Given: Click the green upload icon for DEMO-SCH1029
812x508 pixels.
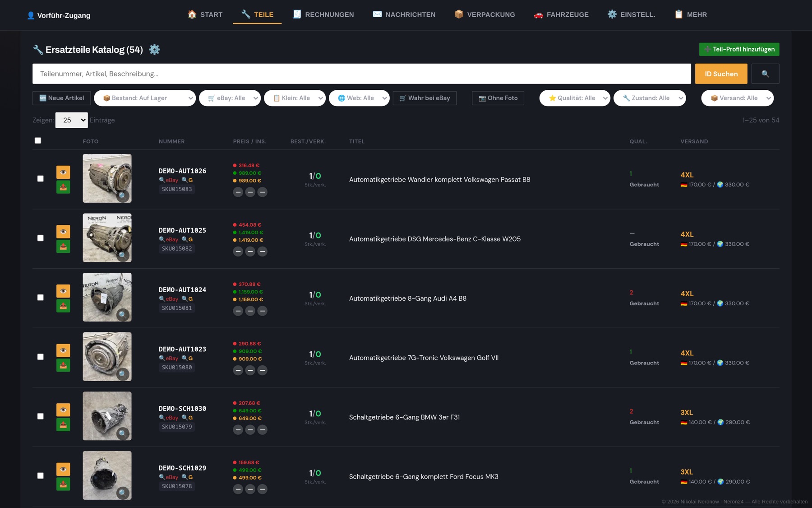Looking at the screenshot, I should (63, 484).
